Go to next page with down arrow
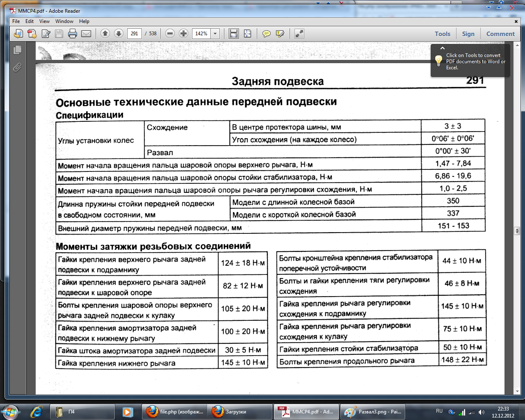Viewport: 525px width, 420px height. click(119, 34)
